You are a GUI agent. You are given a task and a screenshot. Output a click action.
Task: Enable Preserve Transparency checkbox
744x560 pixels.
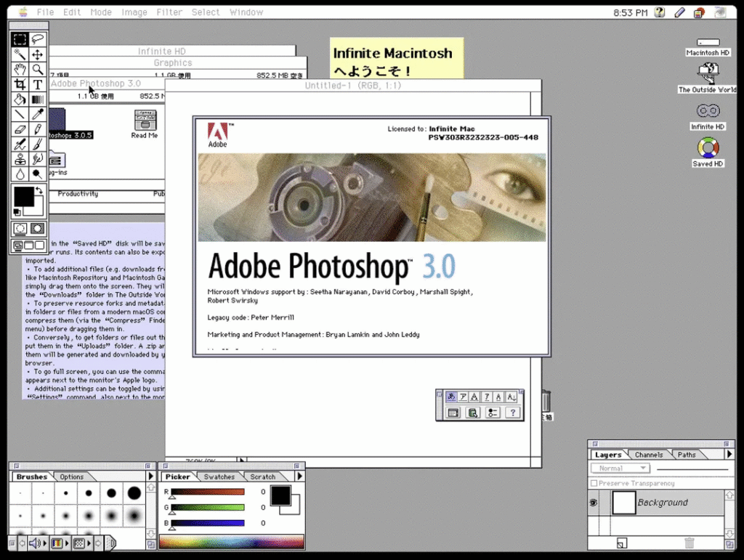click(x=594, y=483)
